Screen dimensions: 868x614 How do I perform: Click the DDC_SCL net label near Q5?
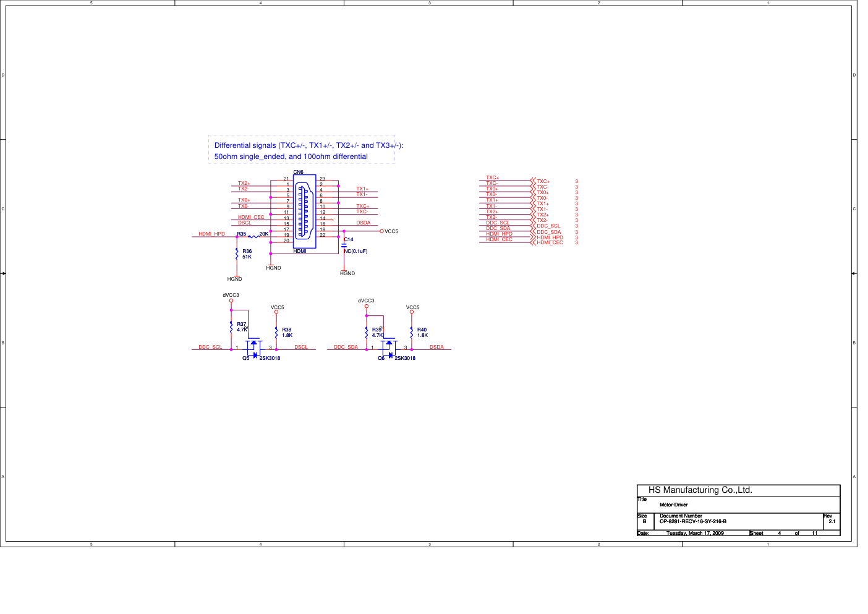(210, 347)
